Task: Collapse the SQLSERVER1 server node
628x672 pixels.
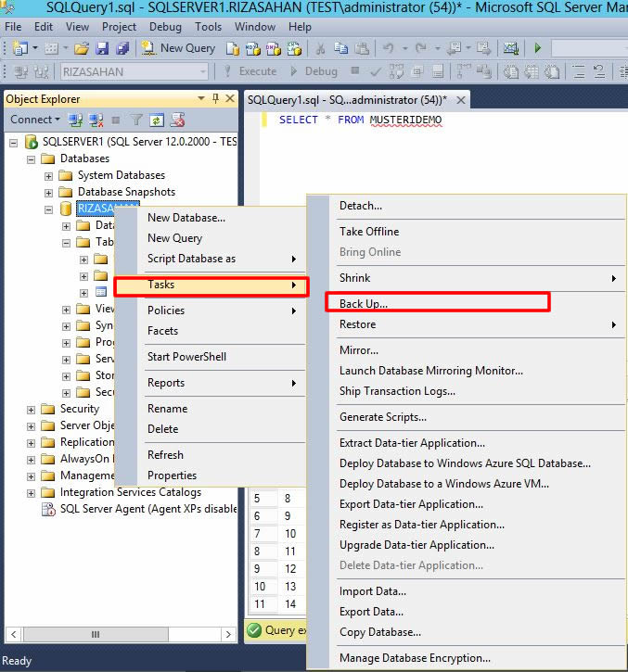Action: (x=14, y=142)
